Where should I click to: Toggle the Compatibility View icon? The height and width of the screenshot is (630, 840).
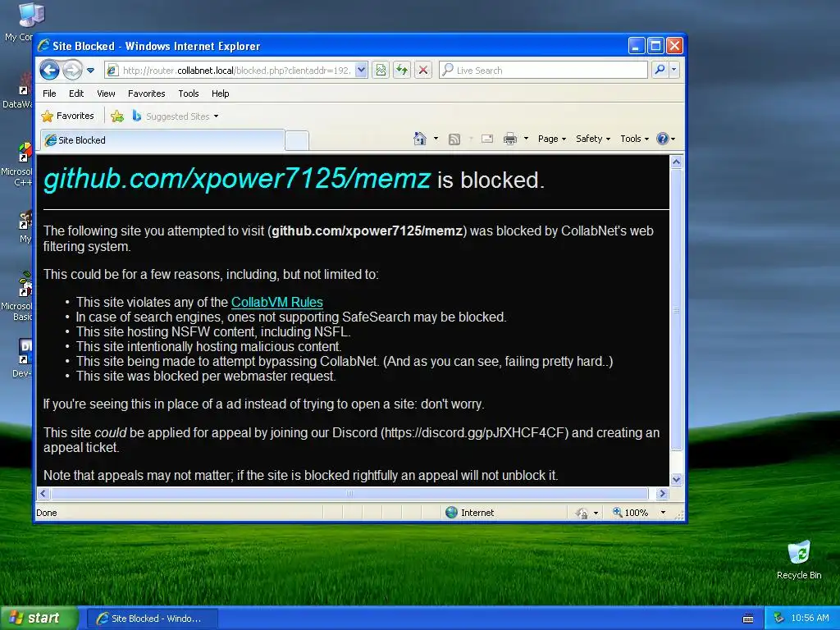point(381,70)
